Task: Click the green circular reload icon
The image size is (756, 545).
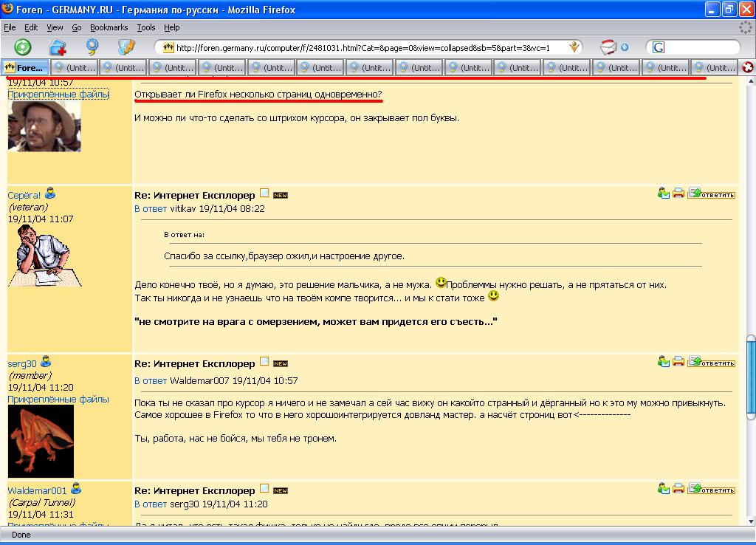Action: click(x=23, y=47)
